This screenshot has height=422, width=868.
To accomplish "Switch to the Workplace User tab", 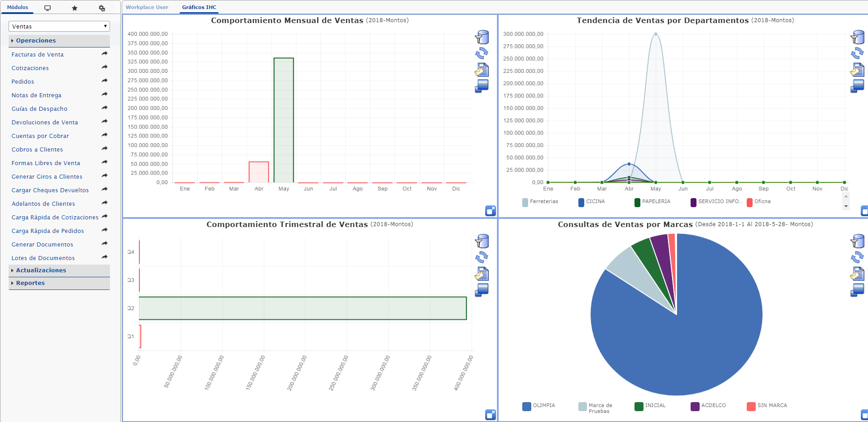I will [x=147, y=7].
